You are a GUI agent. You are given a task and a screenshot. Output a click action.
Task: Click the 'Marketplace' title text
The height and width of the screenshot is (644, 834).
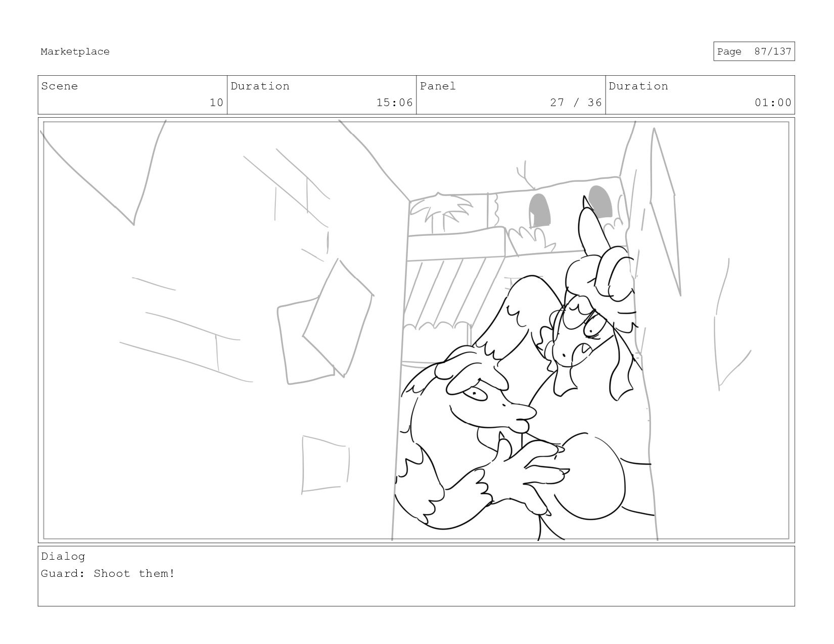tap(75, 52)
